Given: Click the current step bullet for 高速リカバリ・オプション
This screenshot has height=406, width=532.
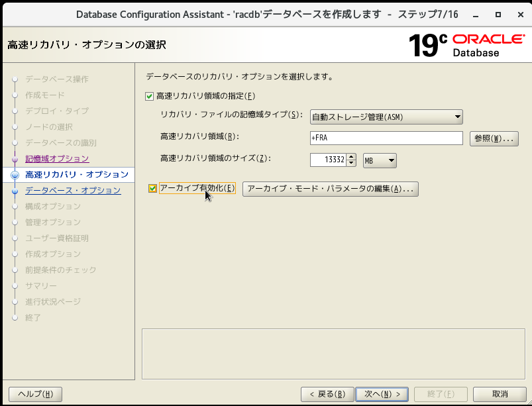Looking at the screenshot, I should click(x=15, y=175).
